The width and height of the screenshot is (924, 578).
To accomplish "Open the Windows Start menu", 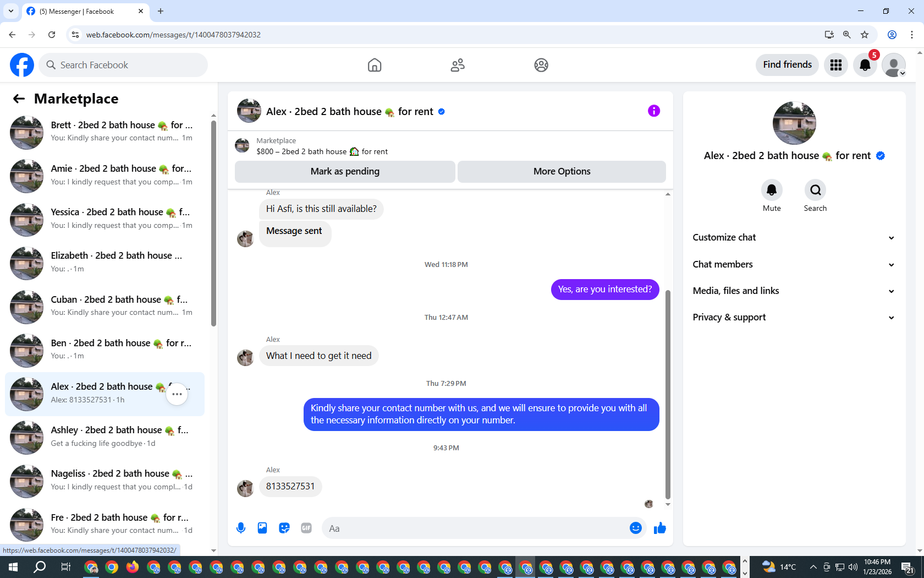I will pyautogui.click(x=13, y=567).
